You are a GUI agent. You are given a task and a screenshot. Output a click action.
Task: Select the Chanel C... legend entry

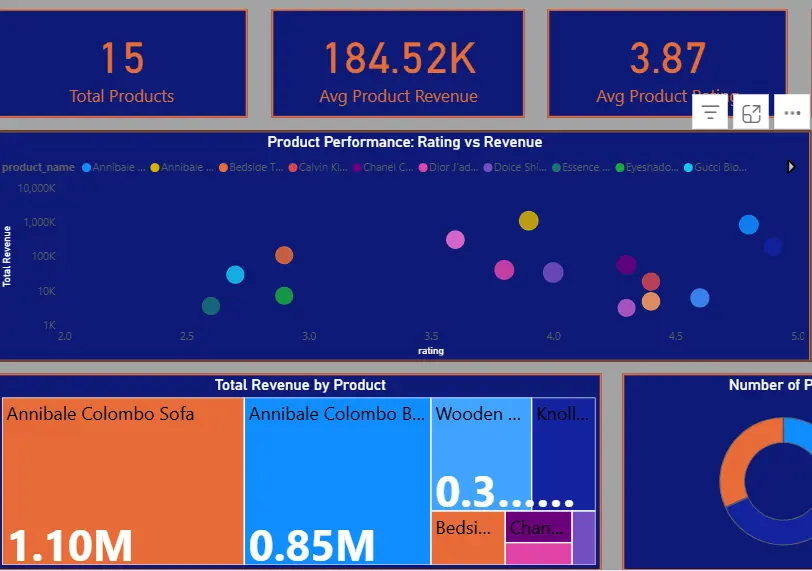click(383, 167)
